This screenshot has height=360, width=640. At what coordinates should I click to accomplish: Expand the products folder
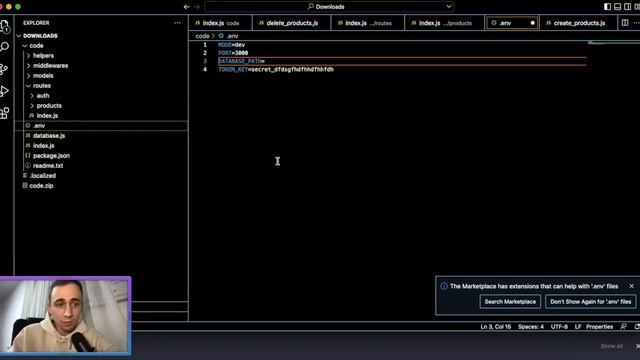click(x=32, y=106)
